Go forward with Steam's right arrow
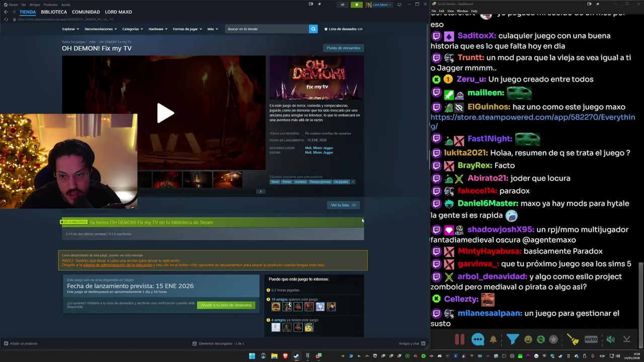Image resolution: width=644 pixels, height=362 pixels. (x=14, y=12)
